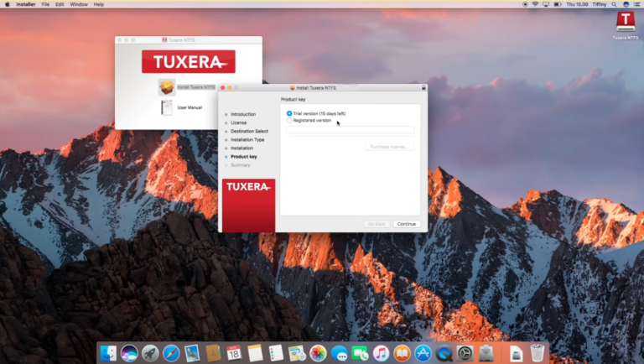This screenshot has width=644, height=364.
Task: Click the Summary step in sidebar
Action: point(241,165)
